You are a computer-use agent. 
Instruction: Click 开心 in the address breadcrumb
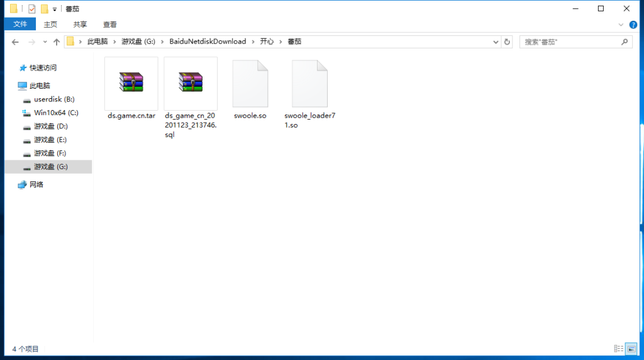[x=267, y=42]
